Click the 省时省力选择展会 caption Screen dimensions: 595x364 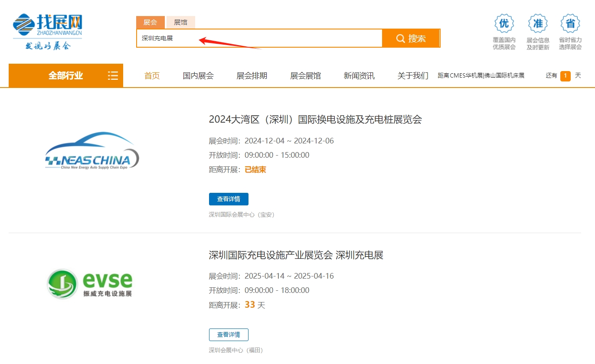tap(570, 43)
